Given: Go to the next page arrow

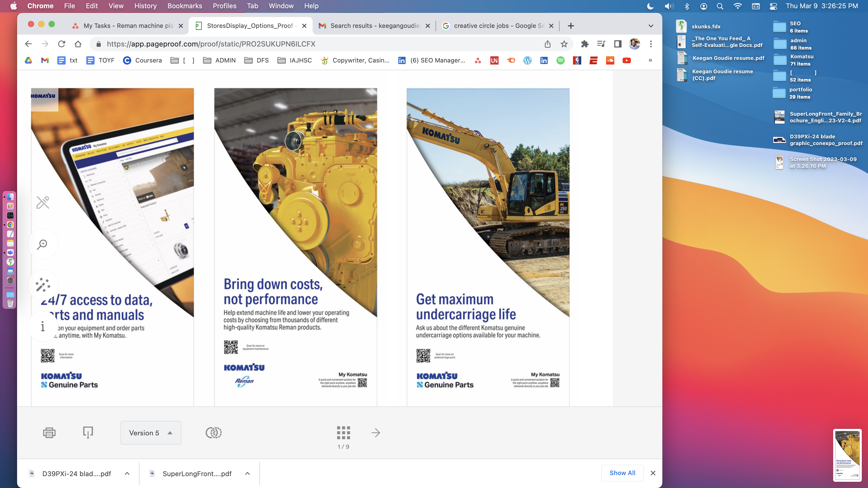Looking at the screenshot, I should [x=376, y=432].
